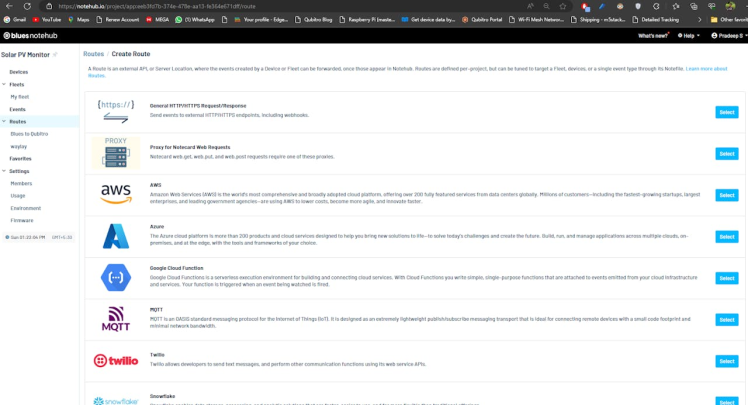
Task: Open Devices in the sidebar
Action: pyautogui.click(x=19, y=72)
